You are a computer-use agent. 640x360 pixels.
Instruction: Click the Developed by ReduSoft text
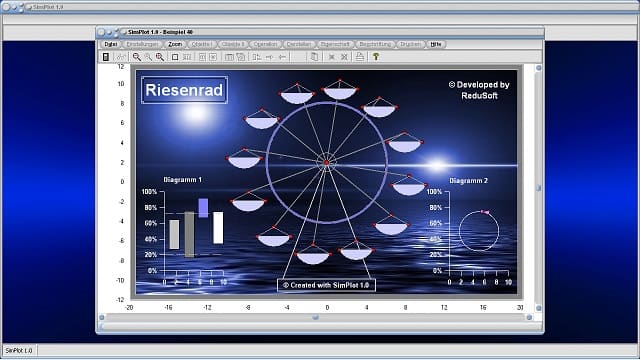(479, 90)
